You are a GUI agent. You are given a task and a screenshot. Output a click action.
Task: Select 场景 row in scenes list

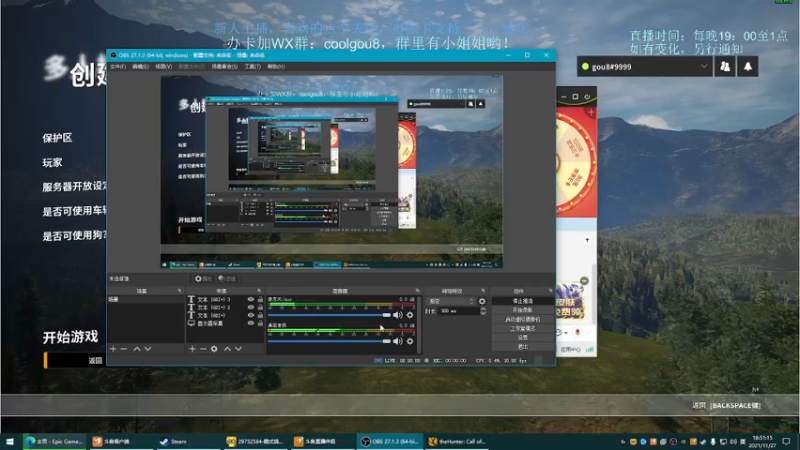tap(145, 299)
